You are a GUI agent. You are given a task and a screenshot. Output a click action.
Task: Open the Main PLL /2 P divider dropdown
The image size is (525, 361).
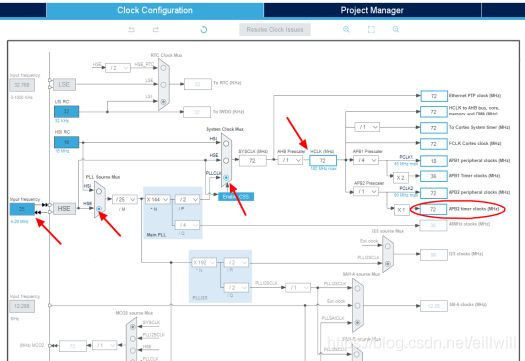(187, 199)
